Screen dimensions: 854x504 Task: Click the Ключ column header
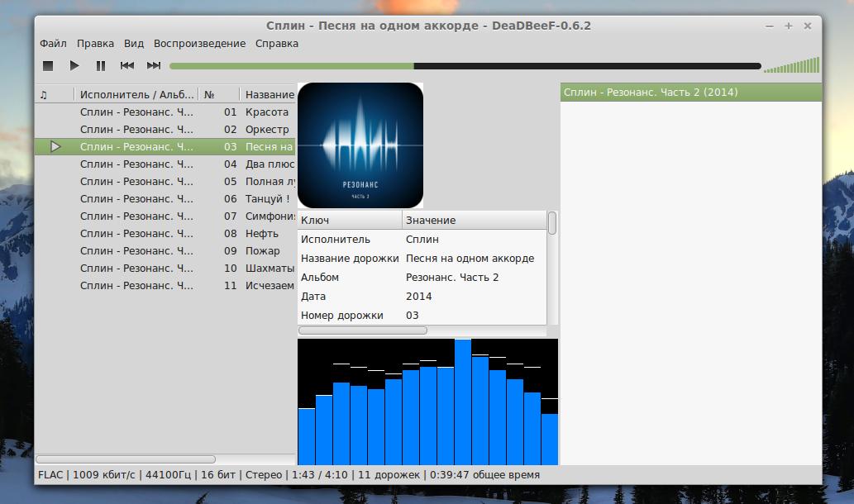(349, 220)
